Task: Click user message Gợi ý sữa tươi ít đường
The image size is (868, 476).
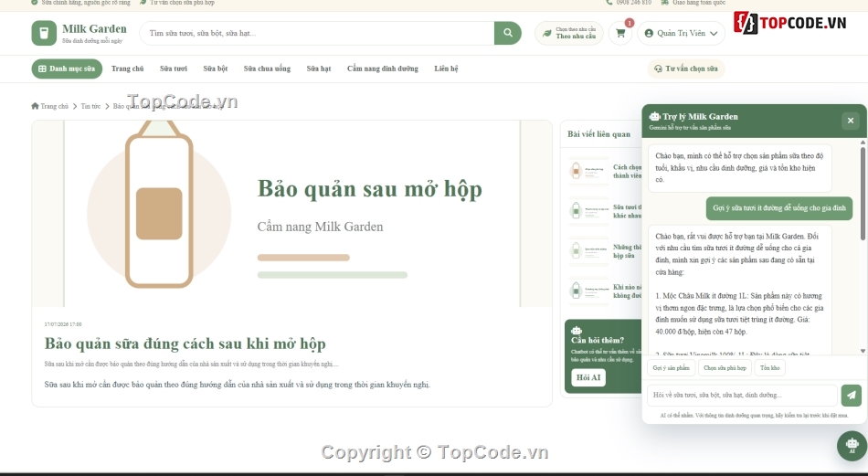Action: tap(778, 208)
